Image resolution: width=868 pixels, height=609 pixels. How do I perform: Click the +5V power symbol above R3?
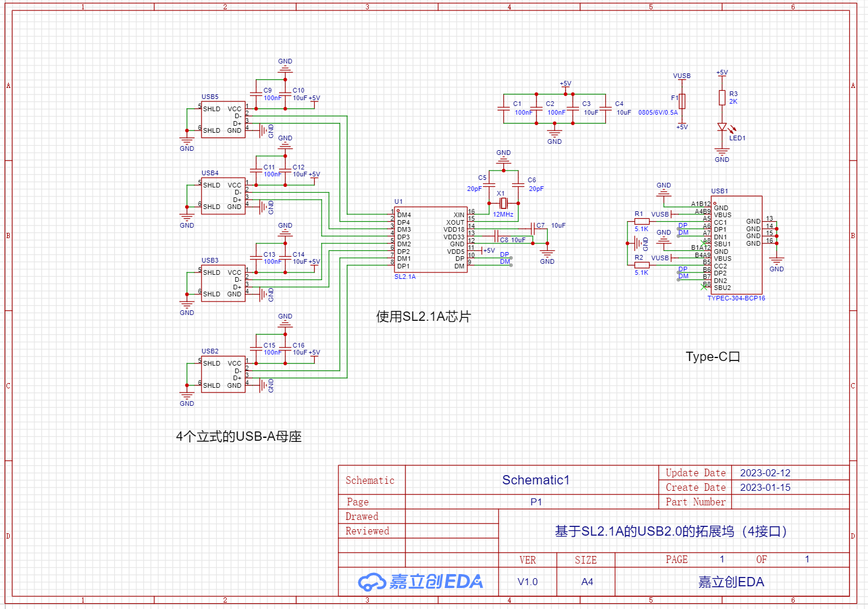tap(722, 73)
